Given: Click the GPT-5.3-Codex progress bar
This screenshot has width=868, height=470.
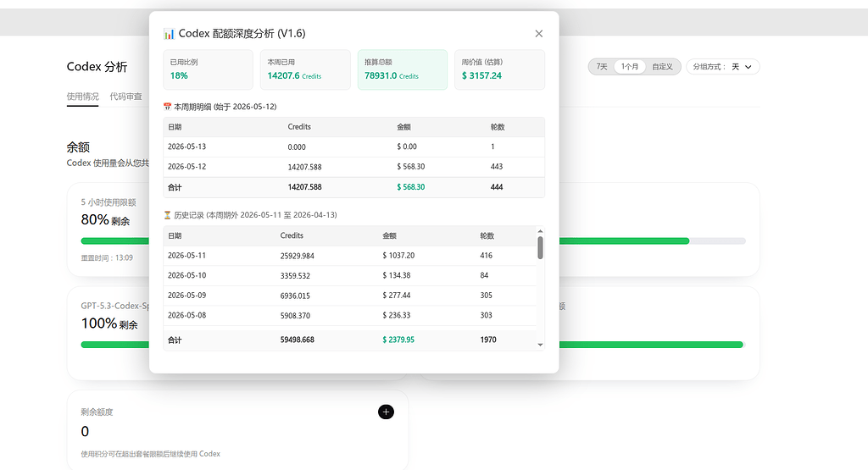Looking at the screenshot, I should pyautogui.click(x=114, y=345).
